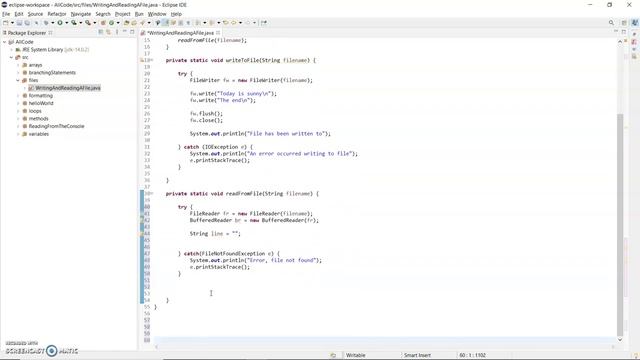Select the ReadingFromTheConsole package
Viewport: 640px width, 360px height.
(x=56, y=127)
